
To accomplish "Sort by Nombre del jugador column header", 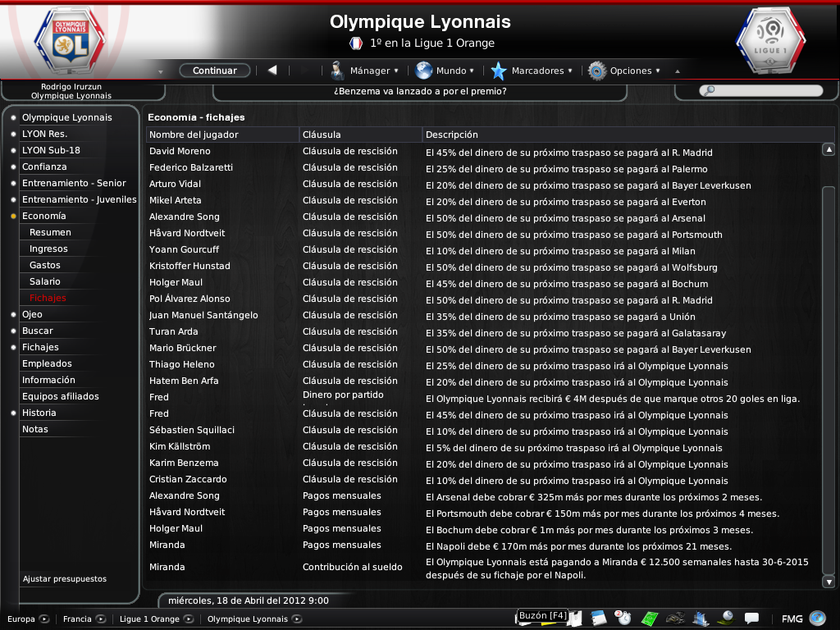I will pos(222,135).
